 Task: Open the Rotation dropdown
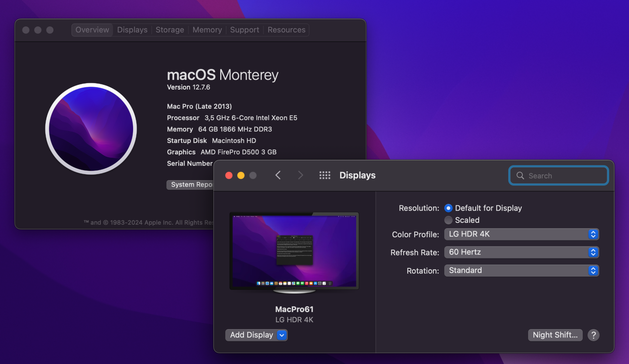(521, 270)
